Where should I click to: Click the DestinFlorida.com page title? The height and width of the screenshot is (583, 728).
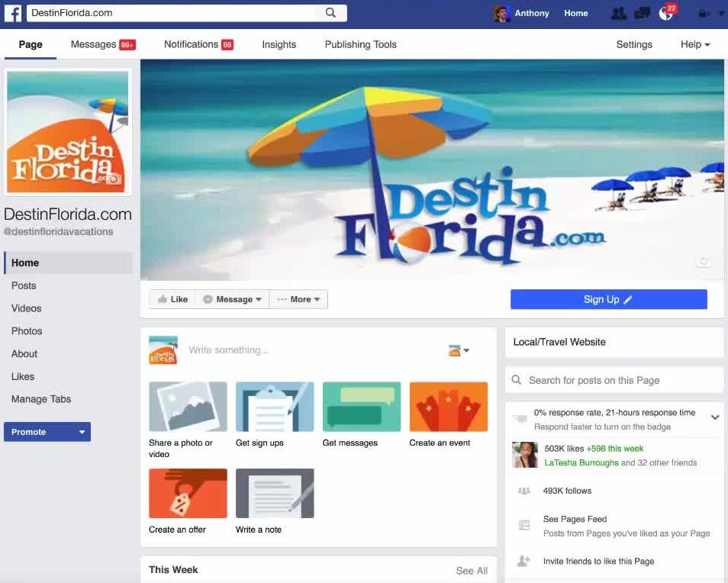pyautogui.click(x=68, y=214)
